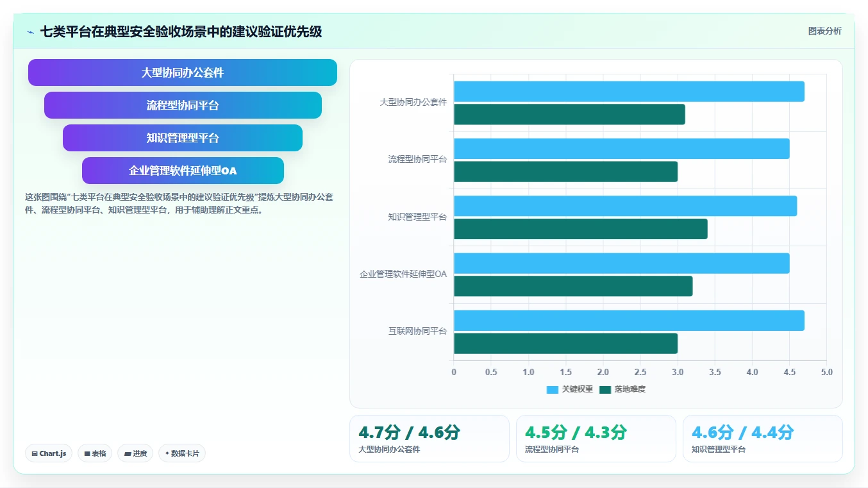Click the 落地难度 bar for 大型协同办公套件
868x488 pixels.
(569, 114)
